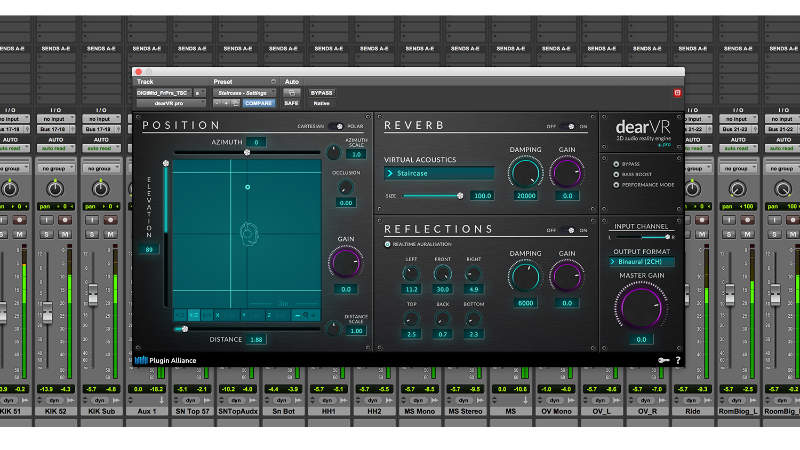The image size is (800, 450).
Task: Click the Native button
Action: pos(321,103)
